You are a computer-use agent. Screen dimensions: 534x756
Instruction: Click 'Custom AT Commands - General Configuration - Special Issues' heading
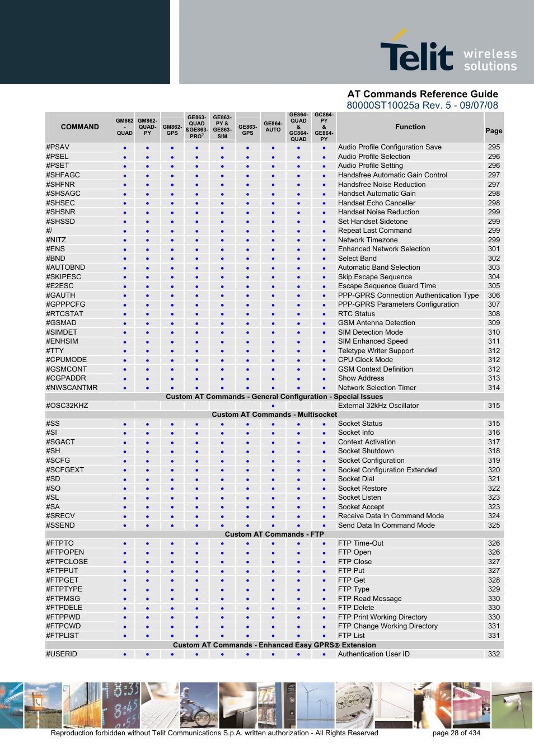pos(274,397)
